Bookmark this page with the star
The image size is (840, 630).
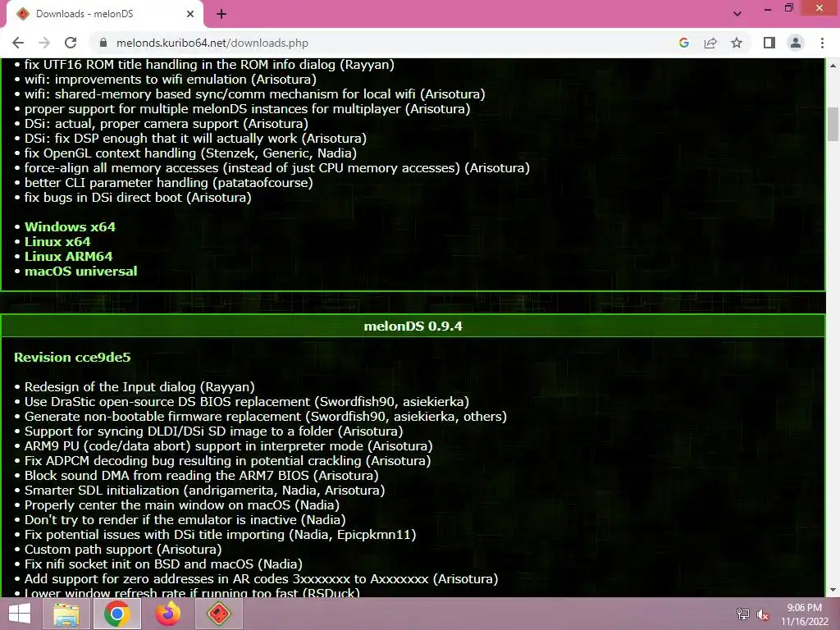click(737, 43)
